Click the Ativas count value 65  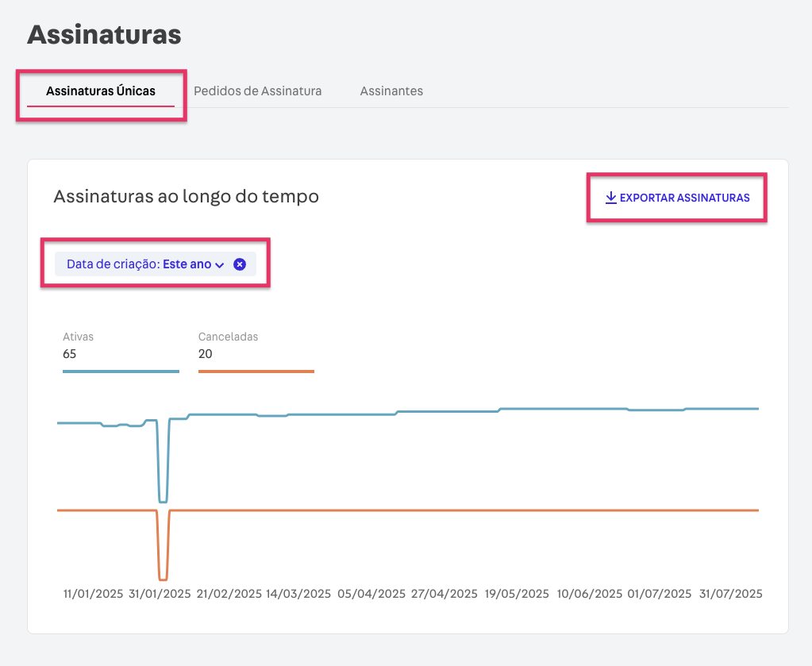[x=70, y=354]
